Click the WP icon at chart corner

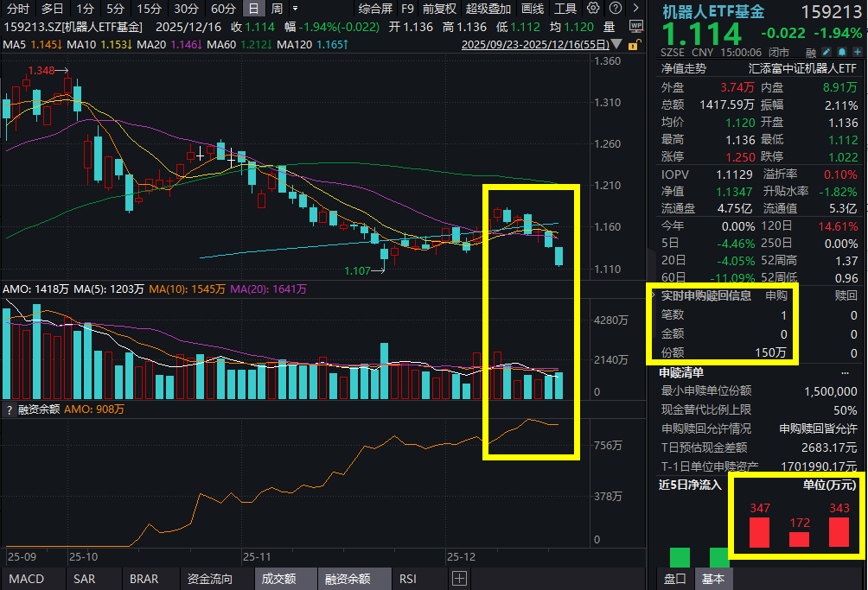click(x=636, y=26)
